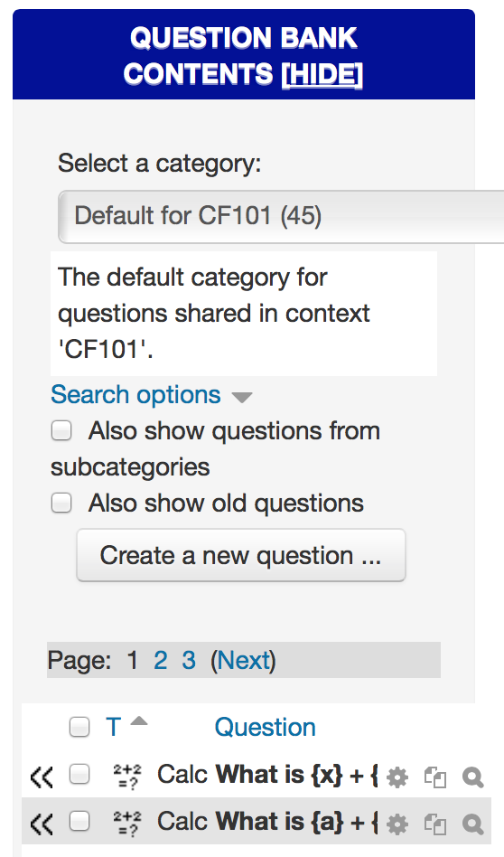Sort by the Question column header

(265, 728)
